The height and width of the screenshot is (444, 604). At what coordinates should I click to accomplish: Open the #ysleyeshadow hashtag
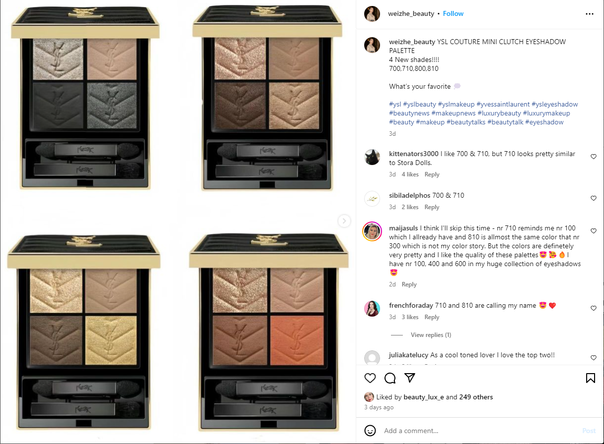555,104
